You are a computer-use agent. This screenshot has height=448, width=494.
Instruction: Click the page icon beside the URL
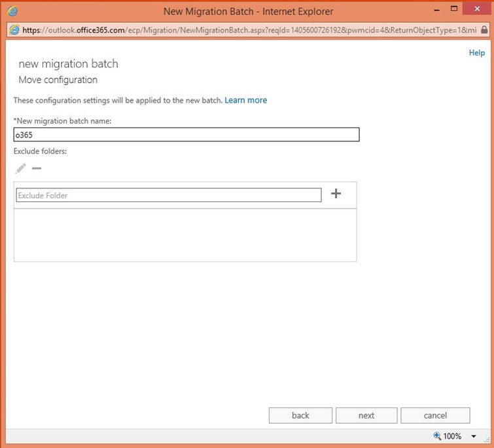point(14,30)
